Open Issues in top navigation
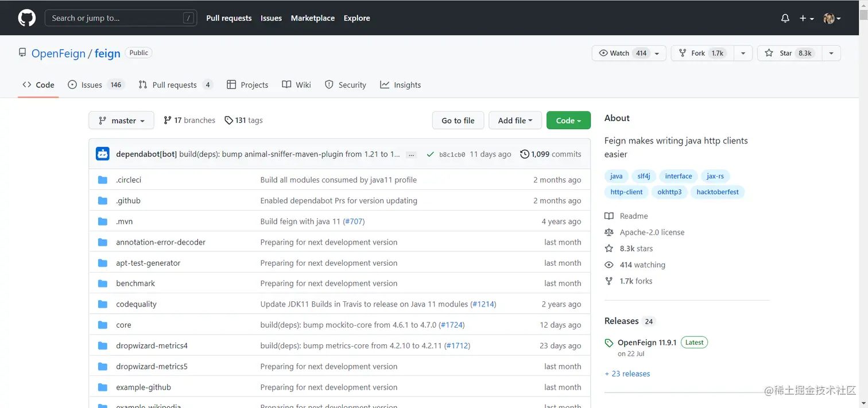Viewport: 868px width, 408px height. 271,18
